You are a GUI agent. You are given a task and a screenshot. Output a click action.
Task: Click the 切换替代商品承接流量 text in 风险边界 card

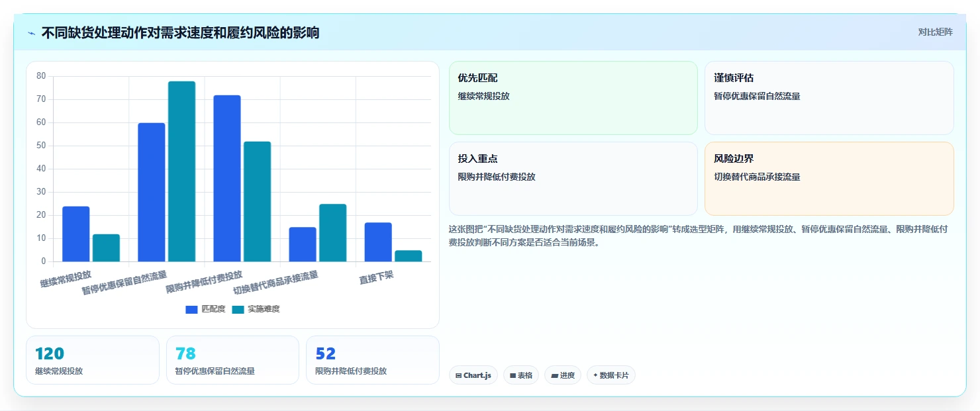point(757,177)
